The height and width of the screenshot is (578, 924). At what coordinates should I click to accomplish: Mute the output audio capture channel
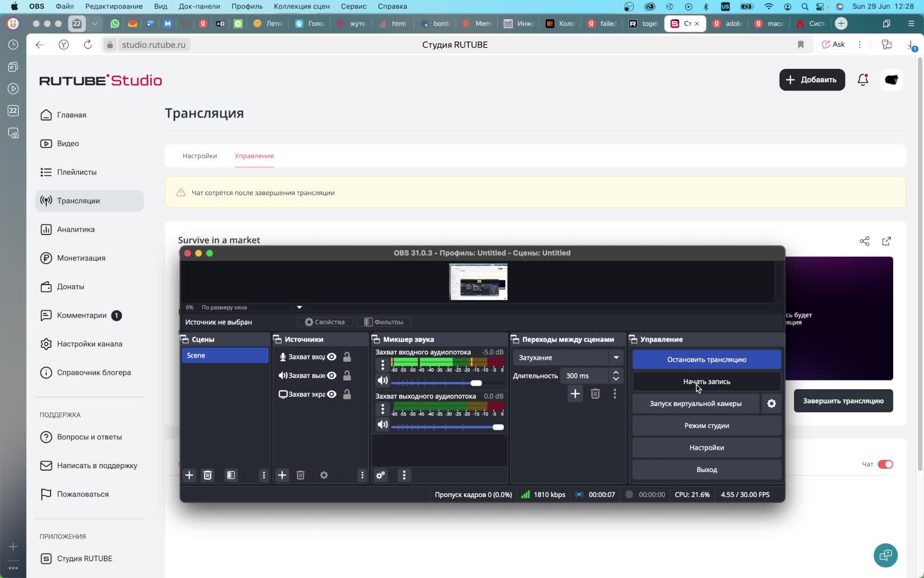coord(383,424)
